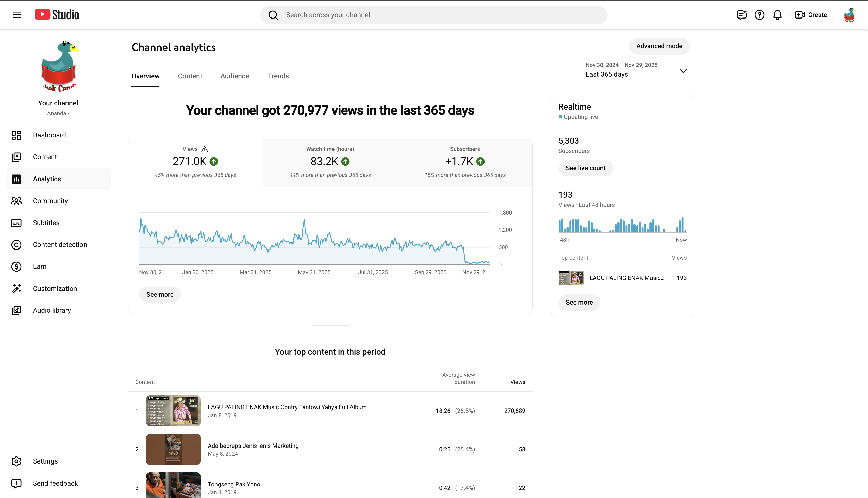Click the Customization magic wand icon
868x498 pixels.
16,288
